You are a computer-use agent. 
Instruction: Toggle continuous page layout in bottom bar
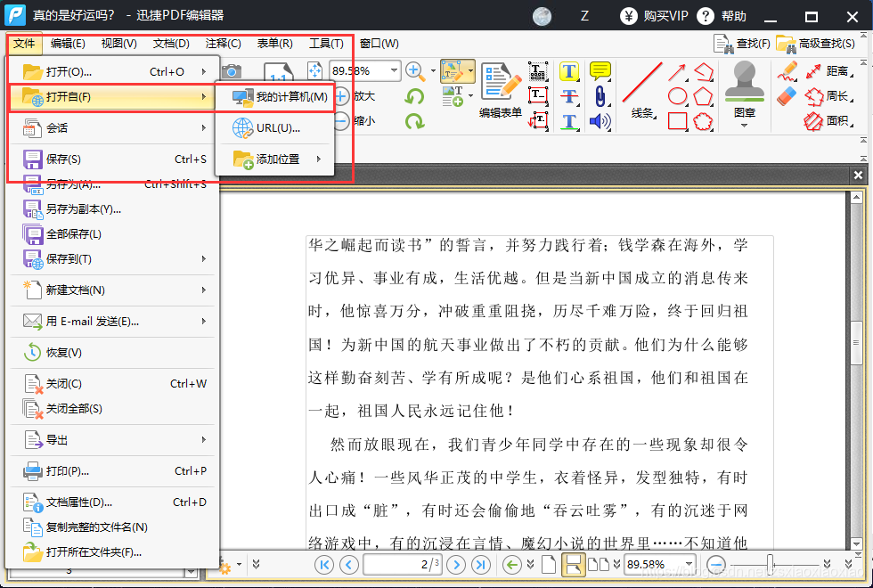click(573, 565)
